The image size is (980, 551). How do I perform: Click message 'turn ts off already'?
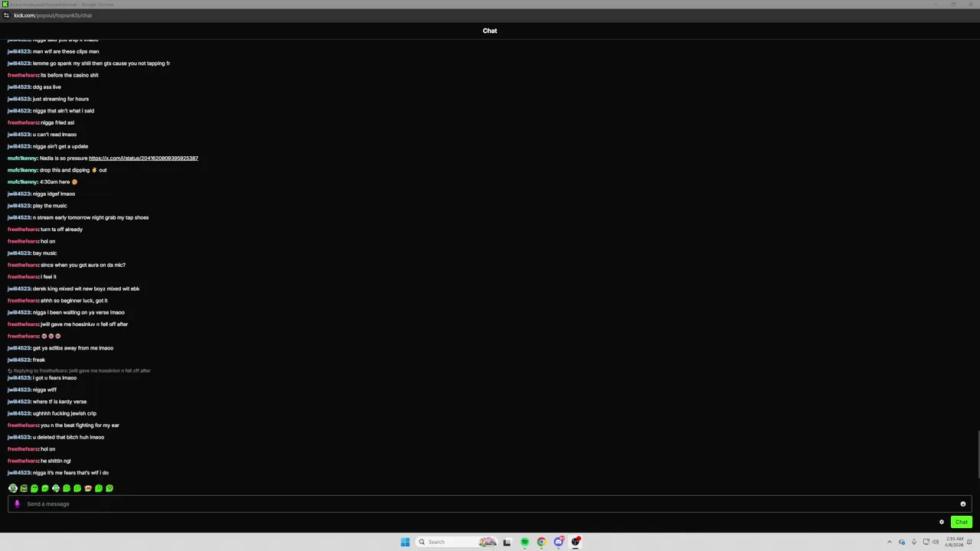(61, 230)
